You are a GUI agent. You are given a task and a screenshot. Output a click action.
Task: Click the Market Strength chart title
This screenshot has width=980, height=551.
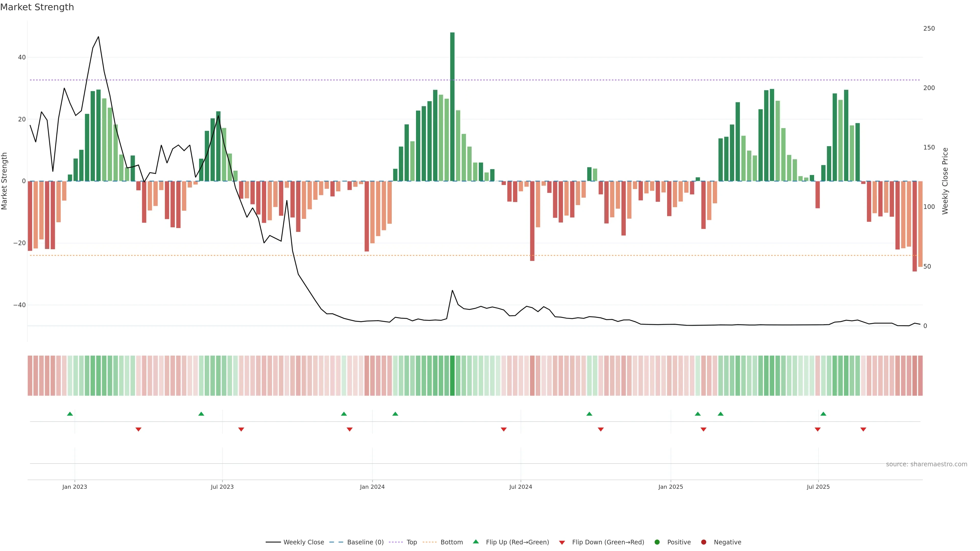(37, 7)
